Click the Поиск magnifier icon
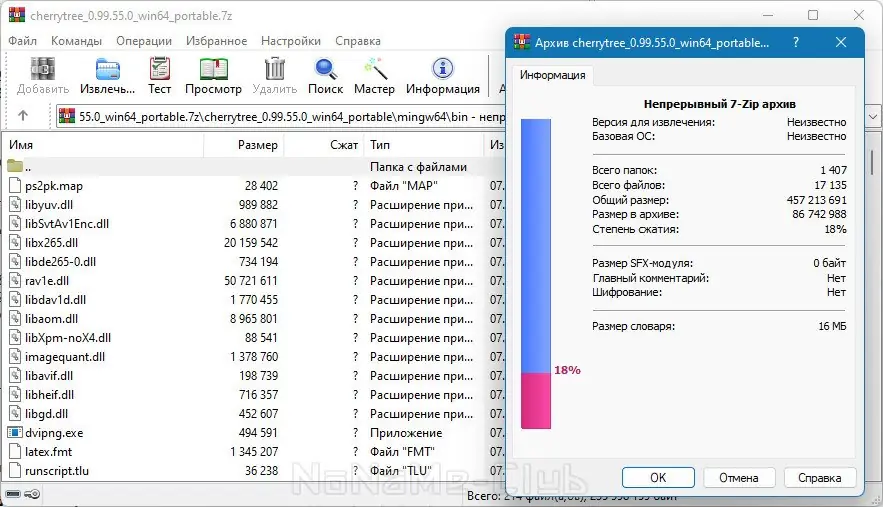 325,69
